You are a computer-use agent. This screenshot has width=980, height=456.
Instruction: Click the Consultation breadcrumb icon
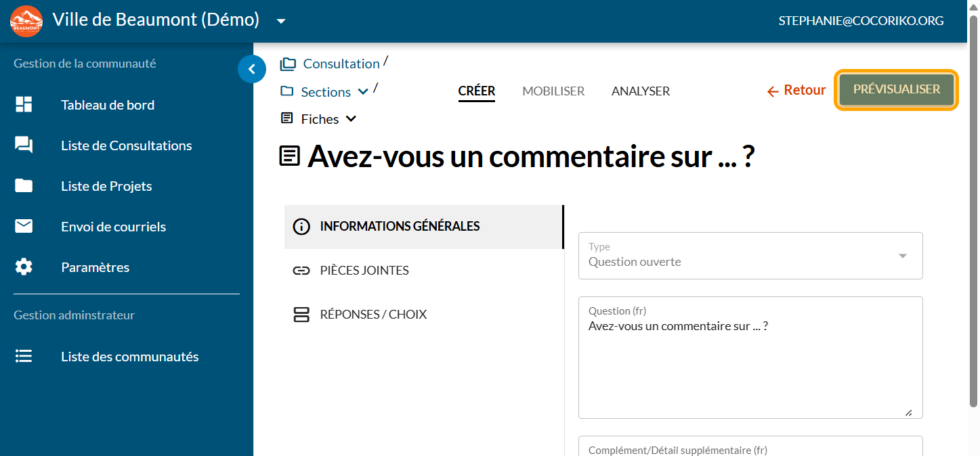pyautogui.click(x=288, y=64)
